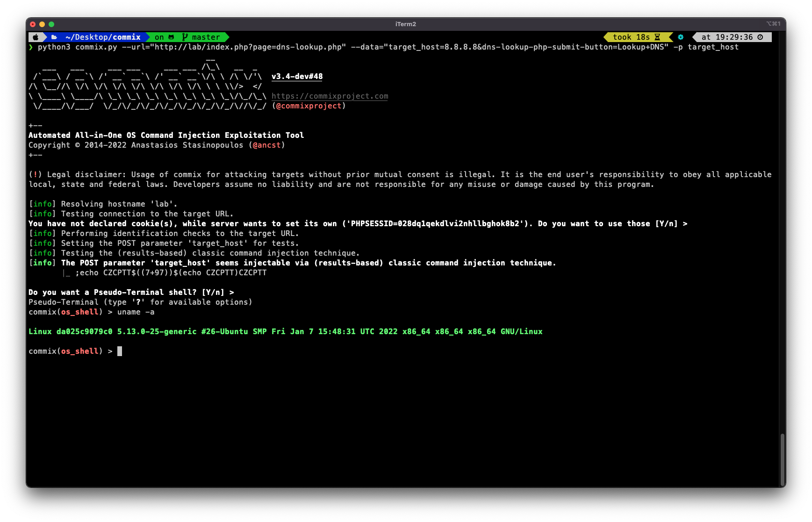The width and height of the screenshot is (812, 522).
Task: Click the @ancst author link
Action: [x=267, y=145]
